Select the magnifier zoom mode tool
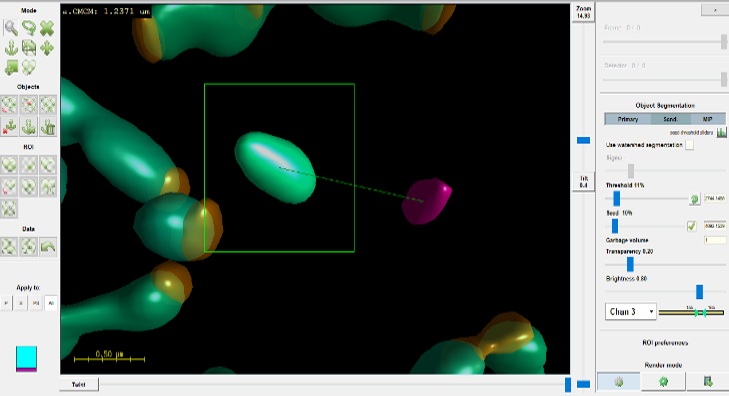 point(11,28)
